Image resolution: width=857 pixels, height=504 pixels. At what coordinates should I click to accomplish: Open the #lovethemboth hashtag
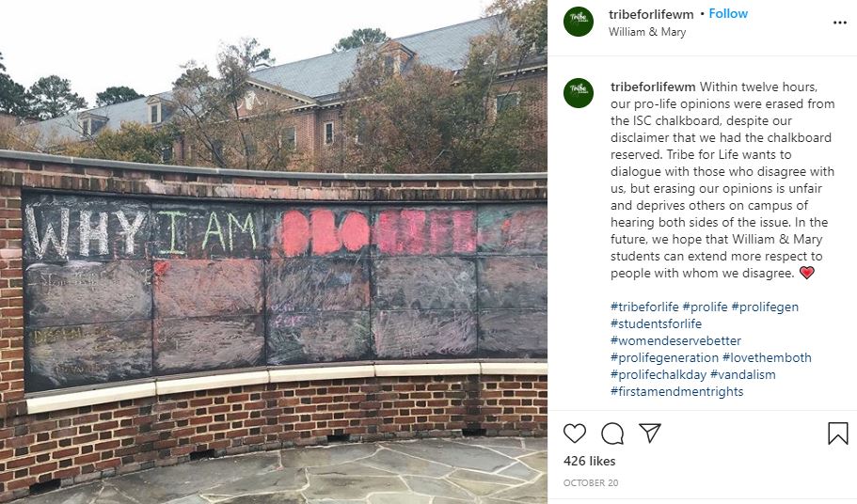click(x=767, y=357)
